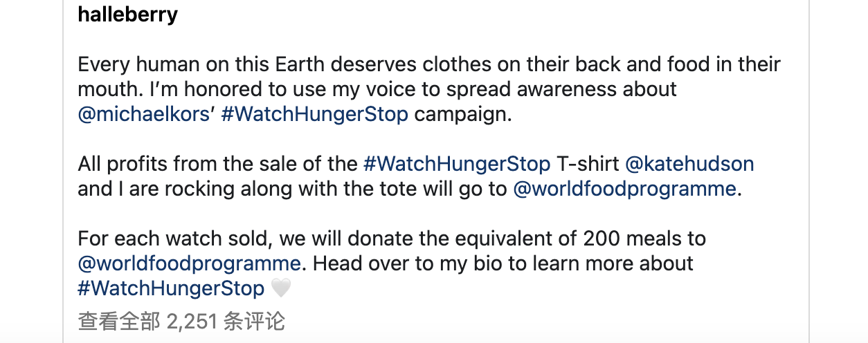Viewport: 868px width, 343px height.
Task: Click the word 'campaign' in the caption
Action: 462,114
